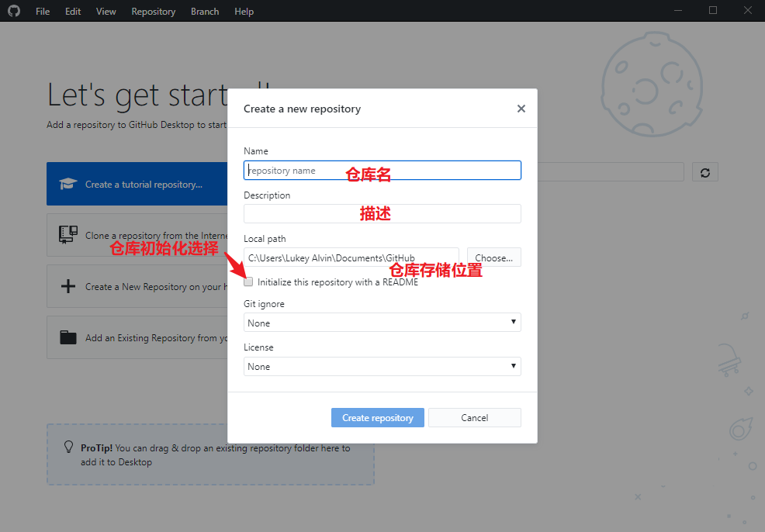The width and height of the screenshot is (765, 532).
Task: Click Create a tutorial repository option
Action: tap(137, 184)
